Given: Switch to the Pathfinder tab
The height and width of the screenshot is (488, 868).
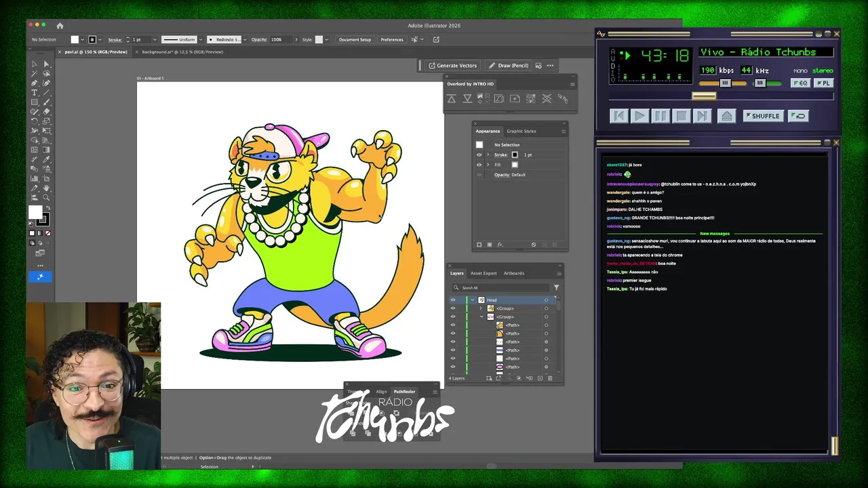Looking at the screenshot, I should click(x=404, y=391).
